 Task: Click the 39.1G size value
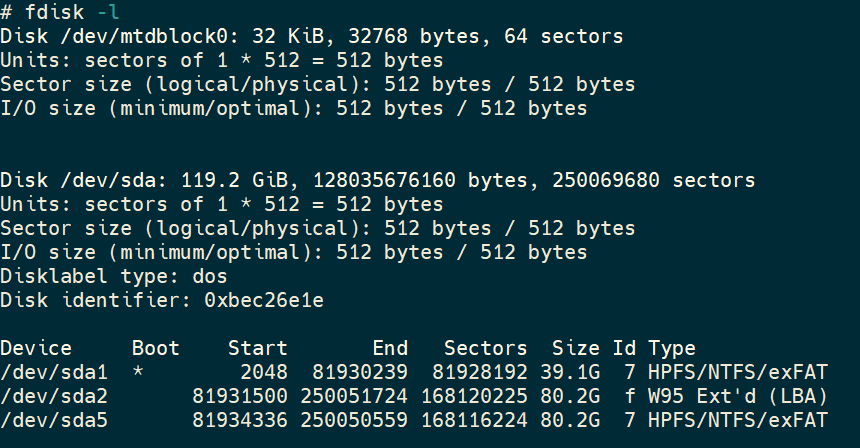click(570, 372)
